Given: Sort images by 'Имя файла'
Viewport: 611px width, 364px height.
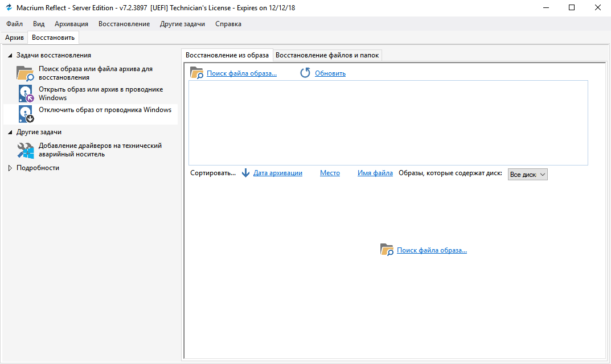Looking at the screenshot, I should [375, 173].
